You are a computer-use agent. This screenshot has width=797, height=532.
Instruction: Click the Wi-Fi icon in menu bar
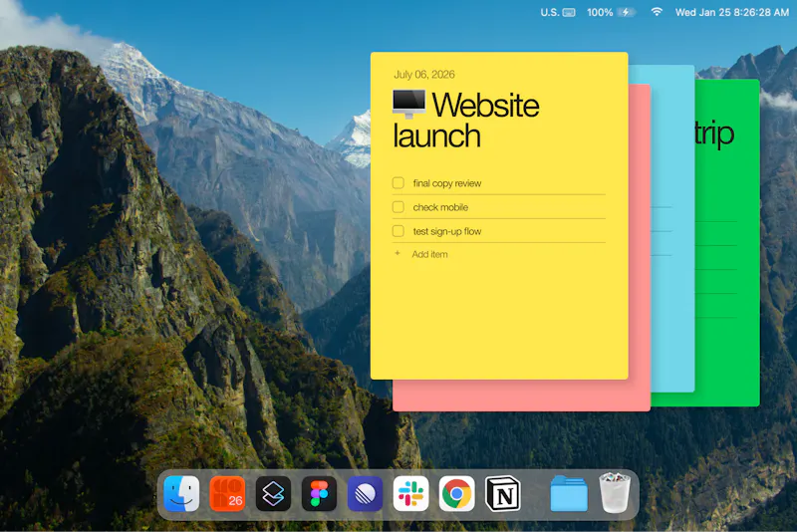657,12
